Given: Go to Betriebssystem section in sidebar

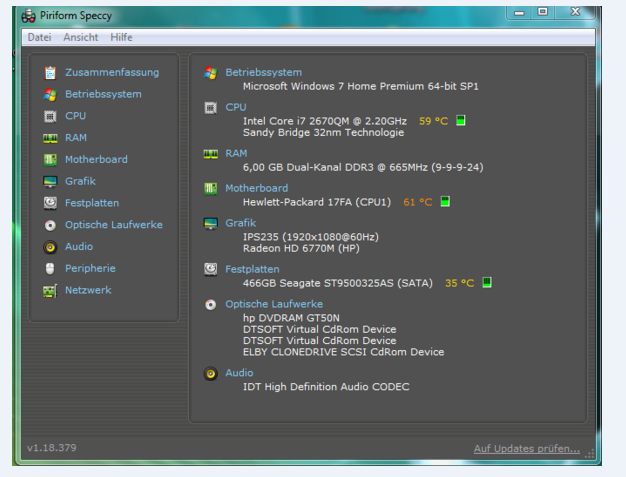Looking at the screenshot, I should point(103,94).
